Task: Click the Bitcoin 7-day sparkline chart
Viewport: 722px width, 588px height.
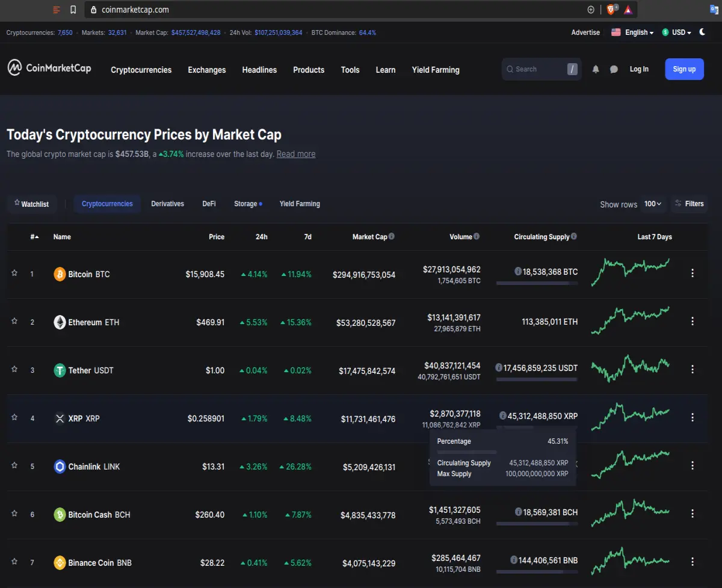Action: coord(631,272)
